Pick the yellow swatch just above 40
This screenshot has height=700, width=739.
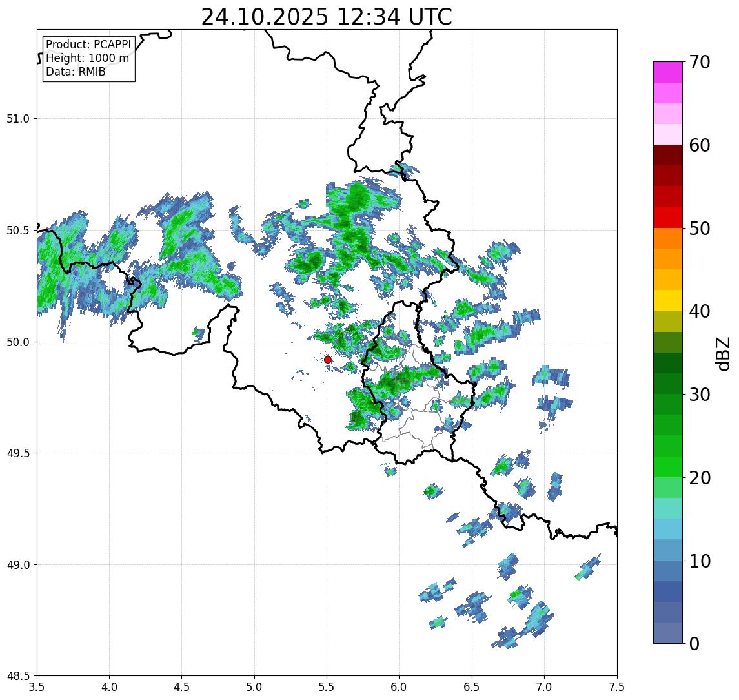668,300
